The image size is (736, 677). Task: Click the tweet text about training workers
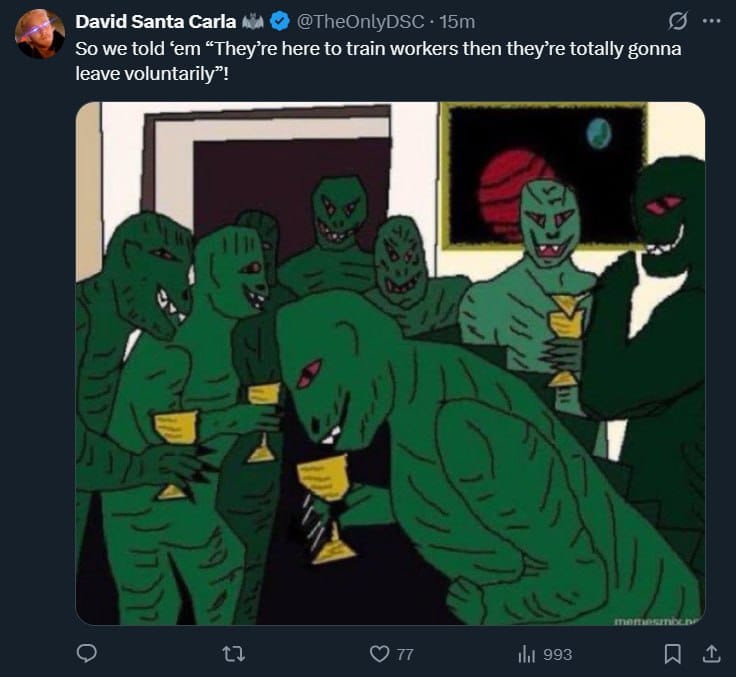378,59
